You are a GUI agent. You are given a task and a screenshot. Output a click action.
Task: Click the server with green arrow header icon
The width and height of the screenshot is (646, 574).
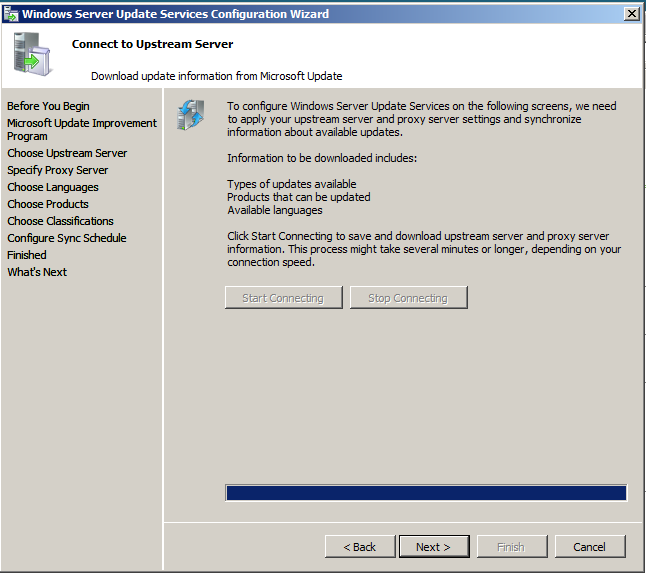(x=32, y=54)
